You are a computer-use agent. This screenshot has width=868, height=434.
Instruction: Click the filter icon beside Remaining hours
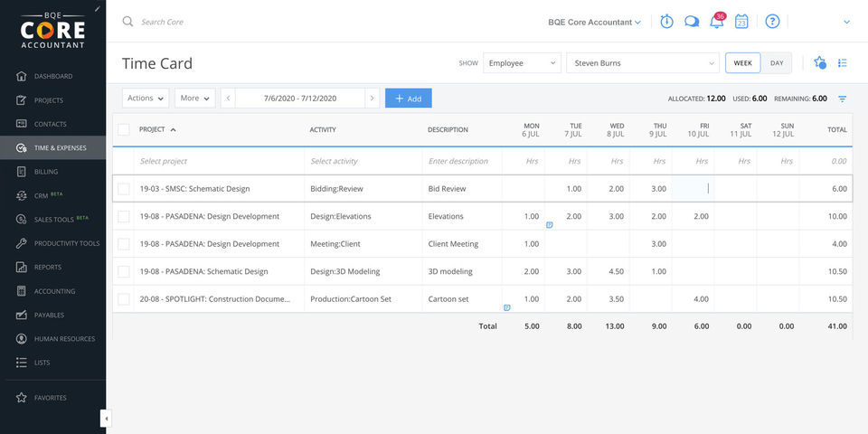click(843, 99)
